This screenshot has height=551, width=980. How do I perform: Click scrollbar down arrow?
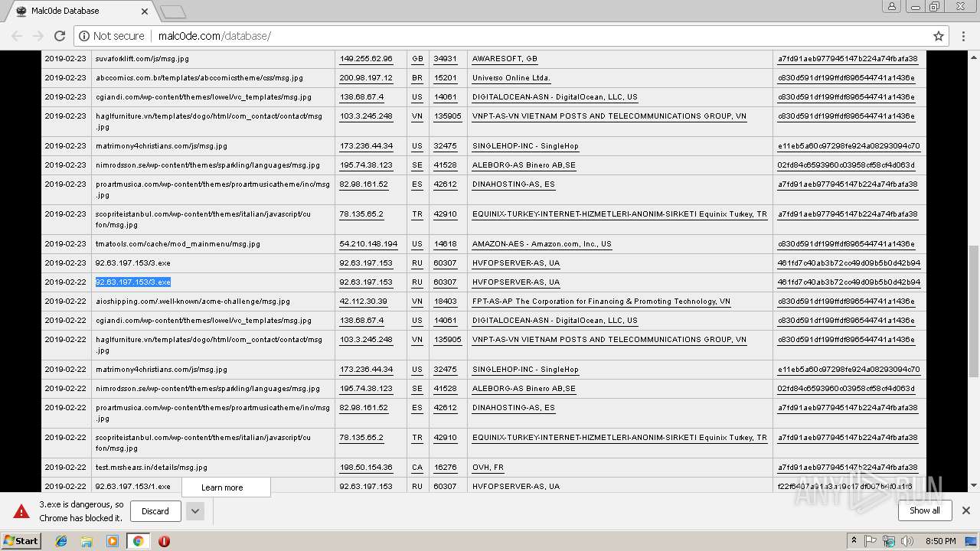click(974, 485)
